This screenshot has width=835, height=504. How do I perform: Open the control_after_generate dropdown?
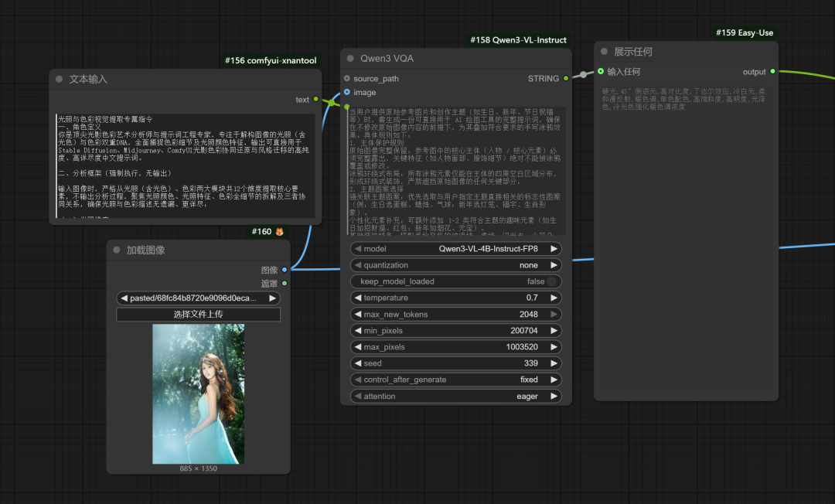[x=456, y=380]
